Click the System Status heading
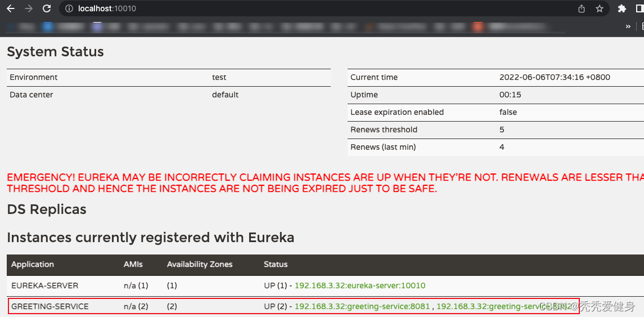The height and width of the screenshot is (317, 644). point(56,52)
